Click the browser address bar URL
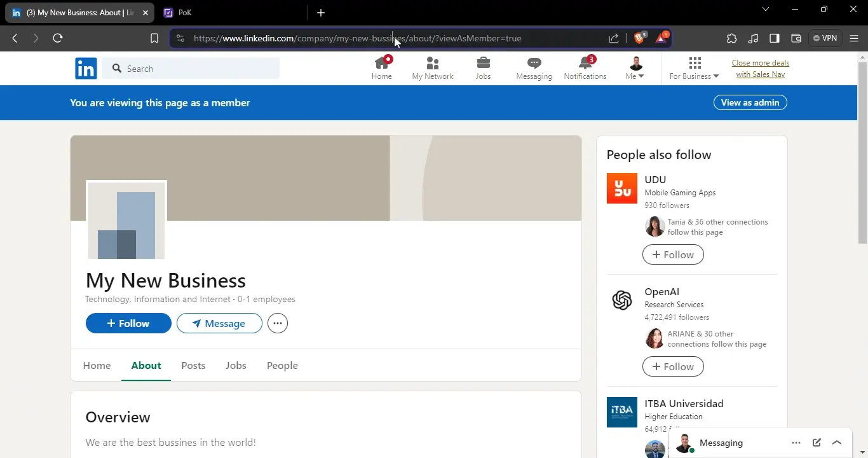The height and width of the screenshot is (458, 868). (358, 38)
